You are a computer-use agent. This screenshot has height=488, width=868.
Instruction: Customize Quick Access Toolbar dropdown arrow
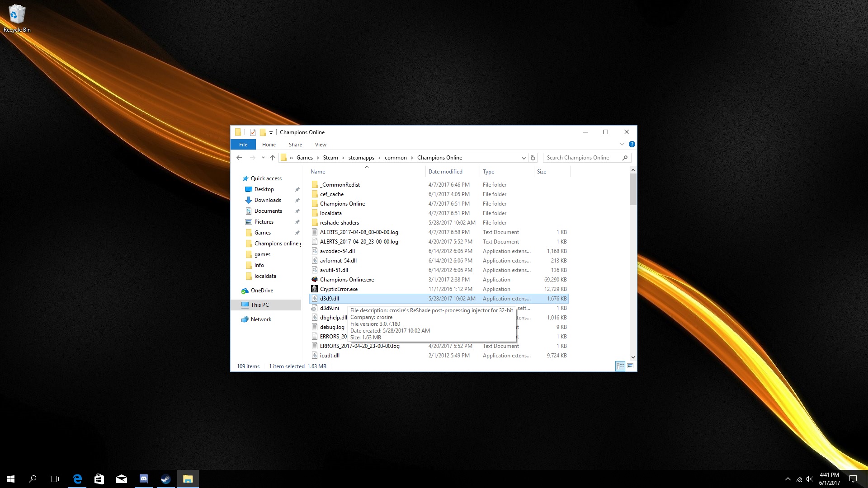[271, 132]
